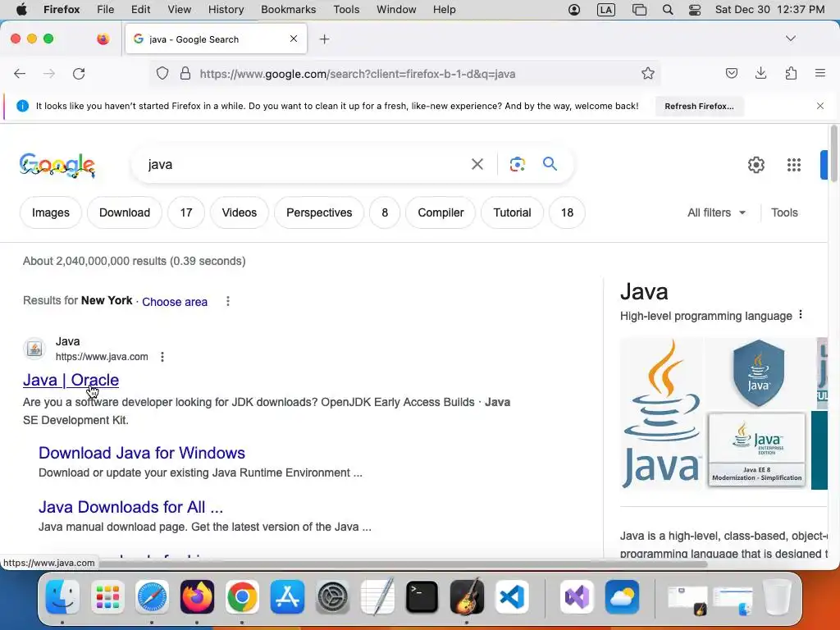Launch GarageBand from the dock
The image size is (840, 630).
tap(467, 596)
